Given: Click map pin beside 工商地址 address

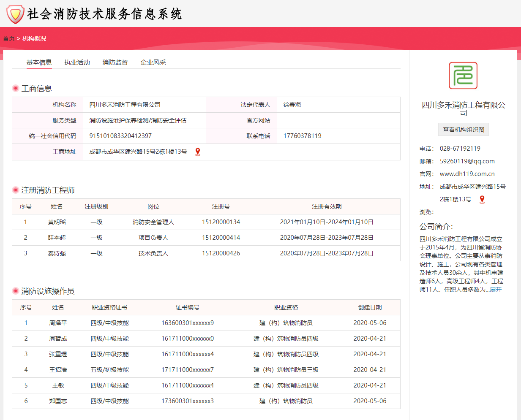Looking at the screenshot, I should (x=197, y=152).
